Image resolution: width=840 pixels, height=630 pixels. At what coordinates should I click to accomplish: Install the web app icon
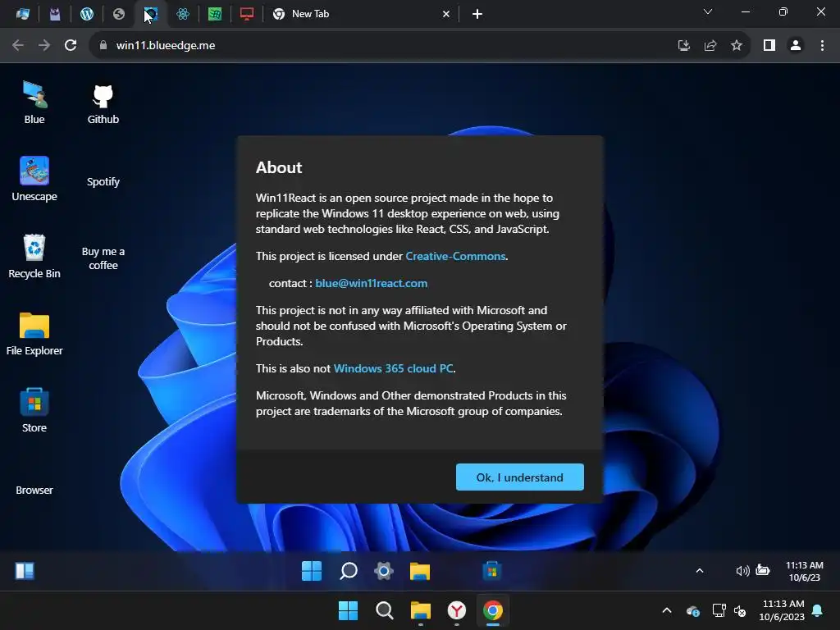tap(683, 46)
